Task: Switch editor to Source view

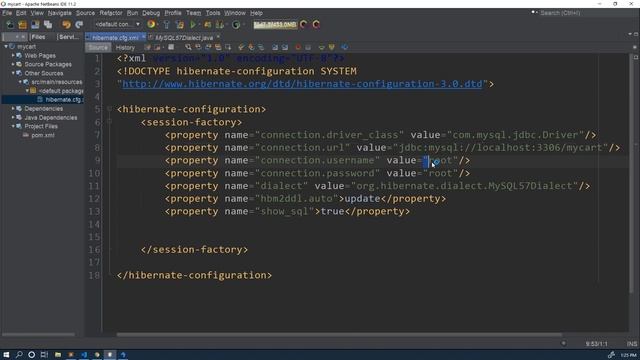Action: [98, 48]
